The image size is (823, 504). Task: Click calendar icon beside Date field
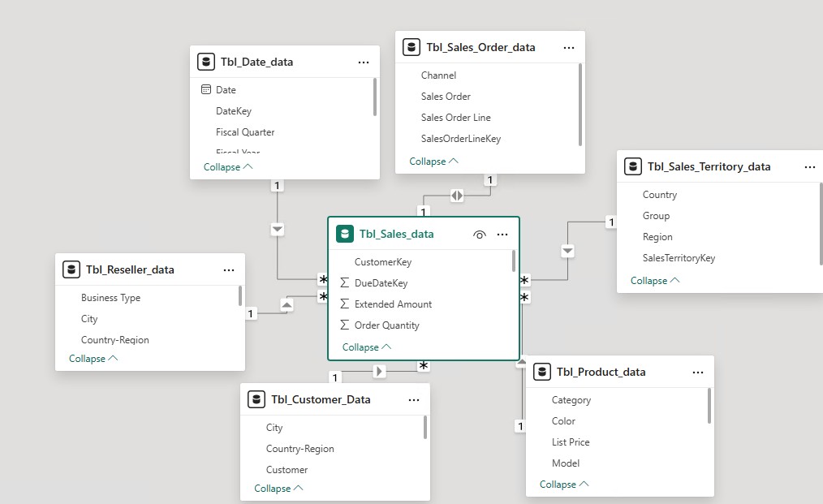coord(206,90)
